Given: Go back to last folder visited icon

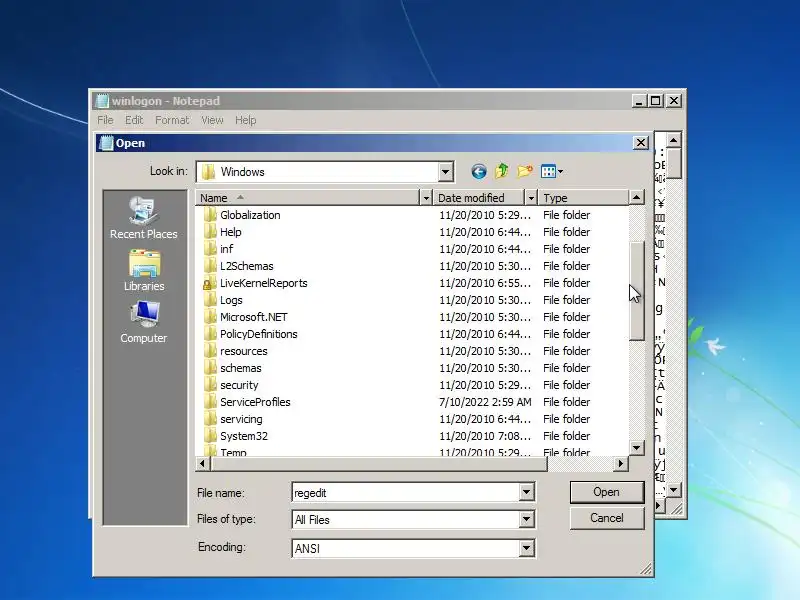Looking at the screenshot, I should click(479, 171).
